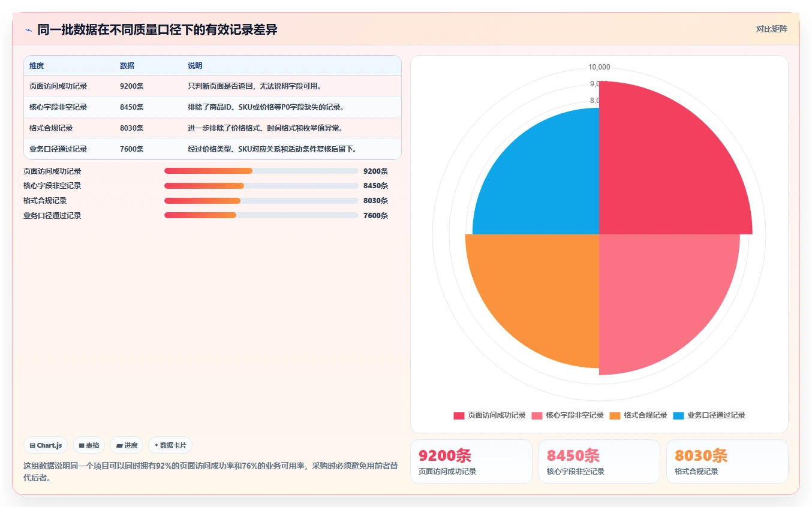Click the 说明 column header
The width and height of the screenshot is (812, 507).
tap(195, 65)
